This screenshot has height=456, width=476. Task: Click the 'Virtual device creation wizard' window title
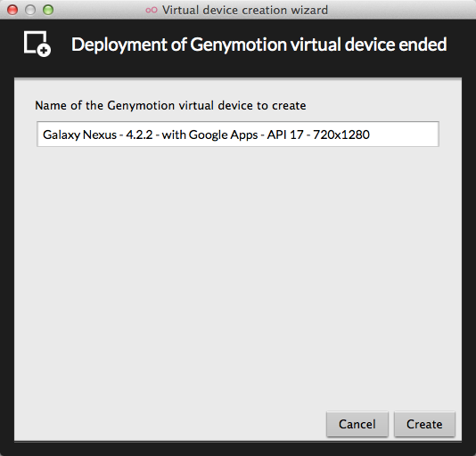click(245, 11)
